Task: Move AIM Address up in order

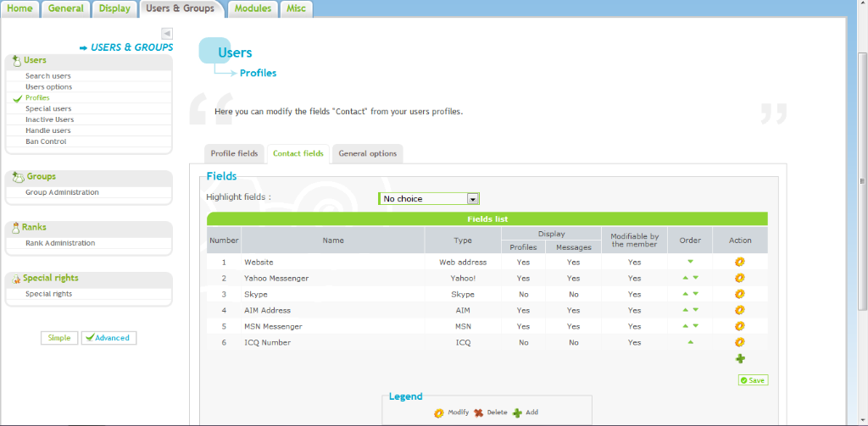Action: pos(685,310)
